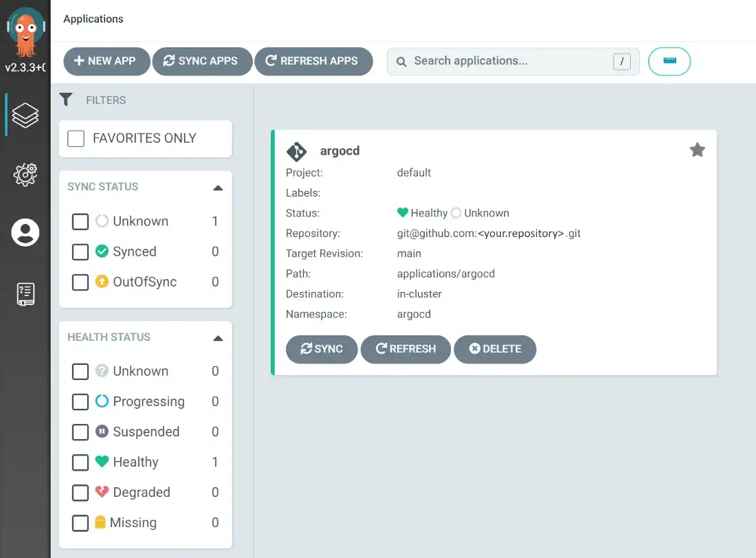The image size is (756, 558).
Task: Delete the argocd application
Action: [x=495, y=349]
